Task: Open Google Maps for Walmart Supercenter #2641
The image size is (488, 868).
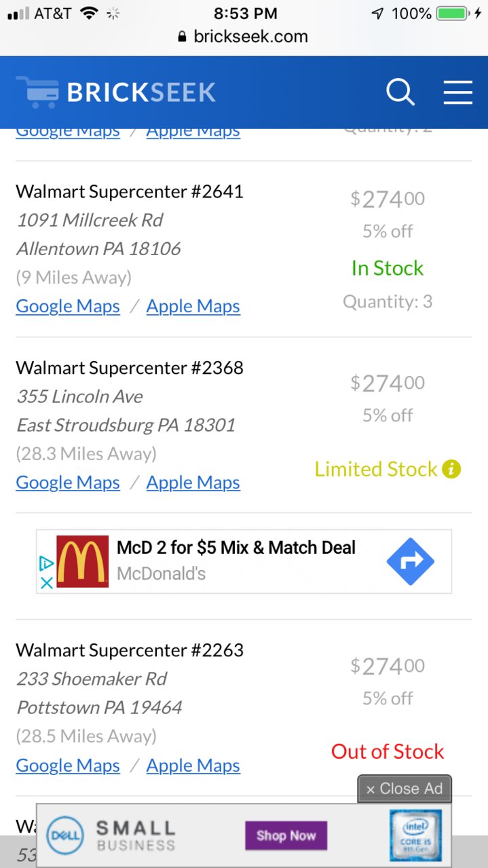Action: tap(68, 306)
